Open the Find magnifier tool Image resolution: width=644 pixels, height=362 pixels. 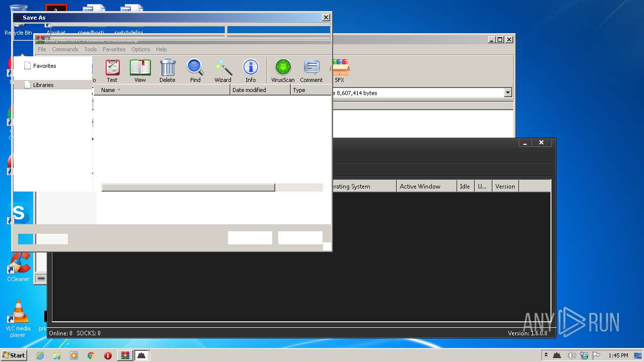pos(195,71)
